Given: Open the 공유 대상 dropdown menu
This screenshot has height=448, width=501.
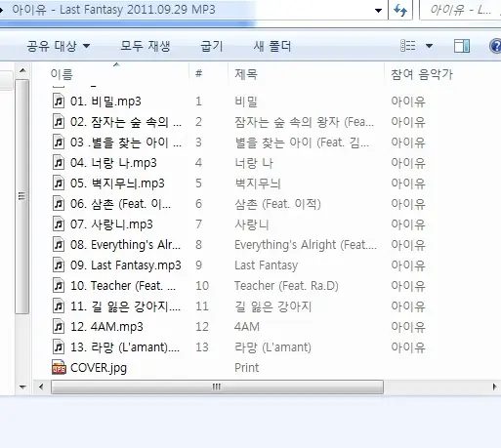Looking at the screenshot, I should (x=59, y=46).
